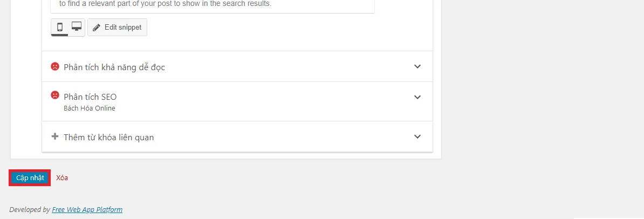This screenshot has width=644, height=219.
Task: Switch to mobile snippet preview icon
Action: (x=60, y=27)
